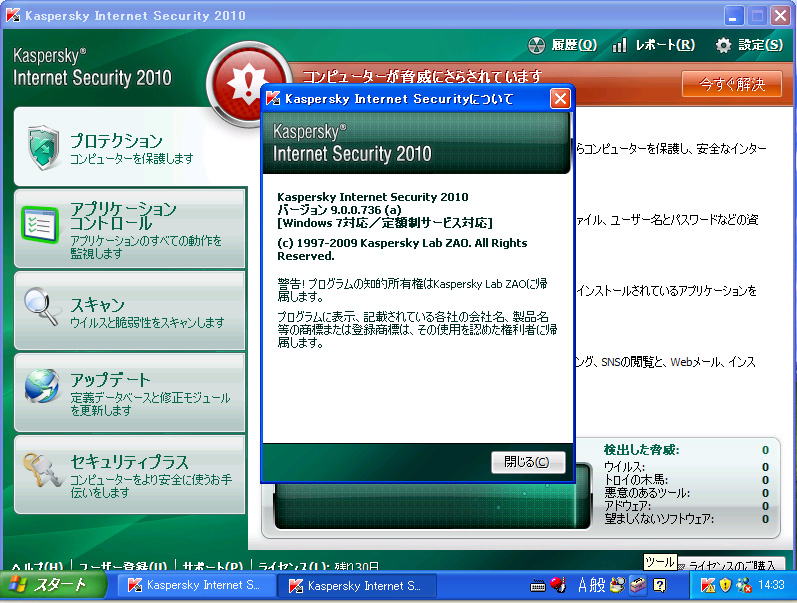This screenshot has width=797, height=603.
Task: Click the IME 'A' input mode indicator
Action: coord(583,585)
